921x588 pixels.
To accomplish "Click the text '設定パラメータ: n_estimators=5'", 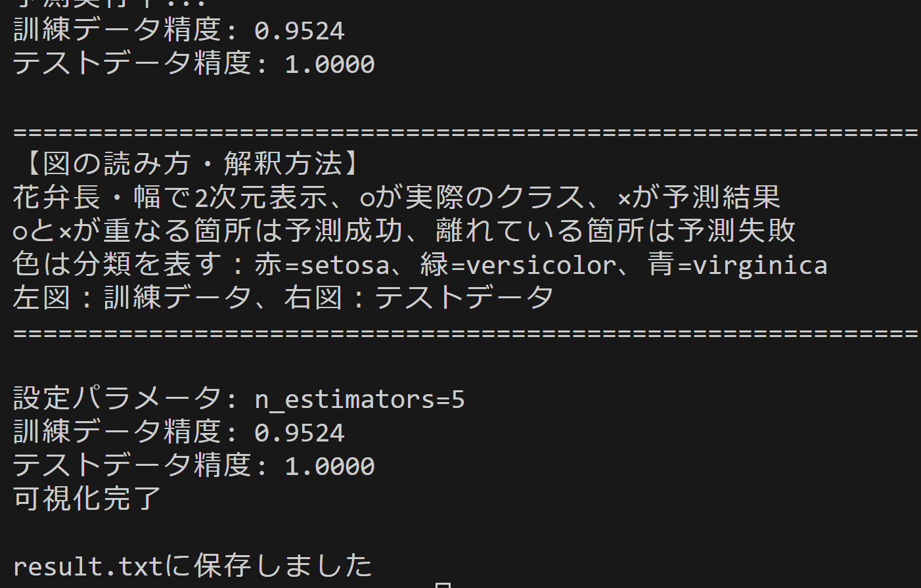I will [239, 399].
